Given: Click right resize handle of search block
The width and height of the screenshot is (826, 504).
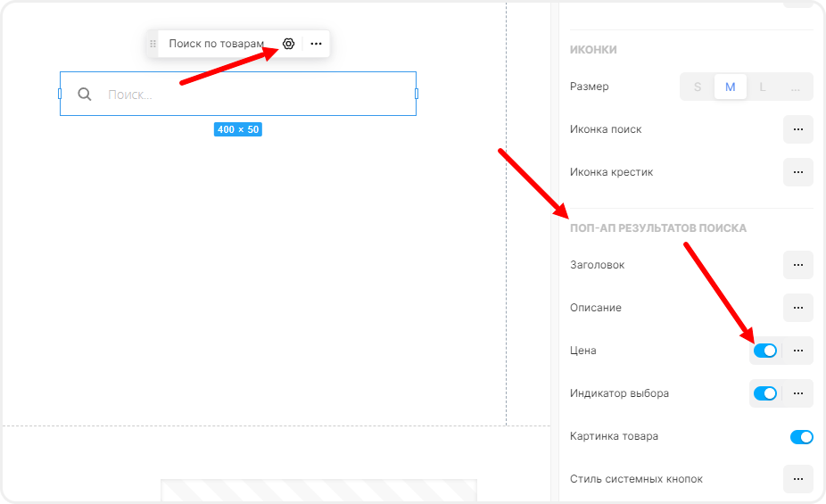Looking at the screenshot, I should tap(416, 94).
